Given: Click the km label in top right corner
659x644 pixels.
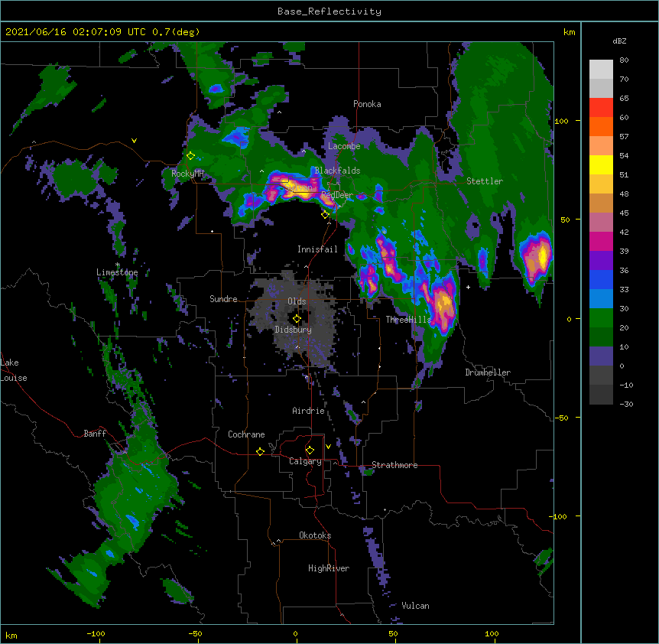Looking at the screenshot, I should click(x=569, y=32).
